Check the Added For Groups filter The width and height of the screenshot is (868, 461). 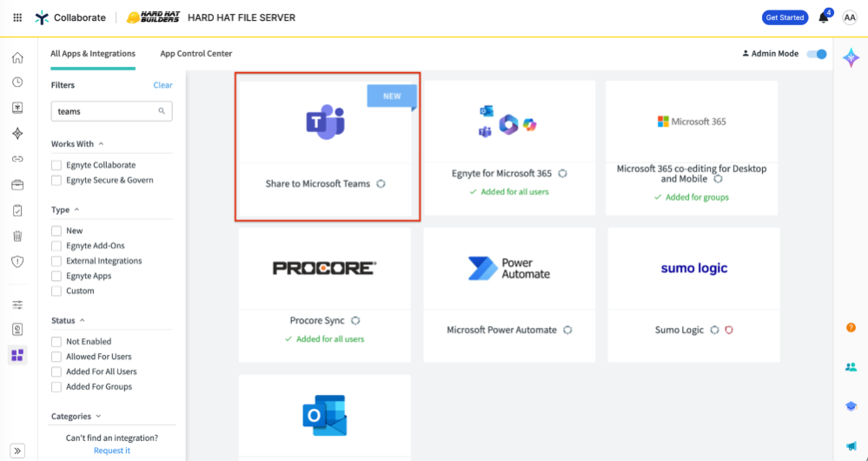click(56, 387)
